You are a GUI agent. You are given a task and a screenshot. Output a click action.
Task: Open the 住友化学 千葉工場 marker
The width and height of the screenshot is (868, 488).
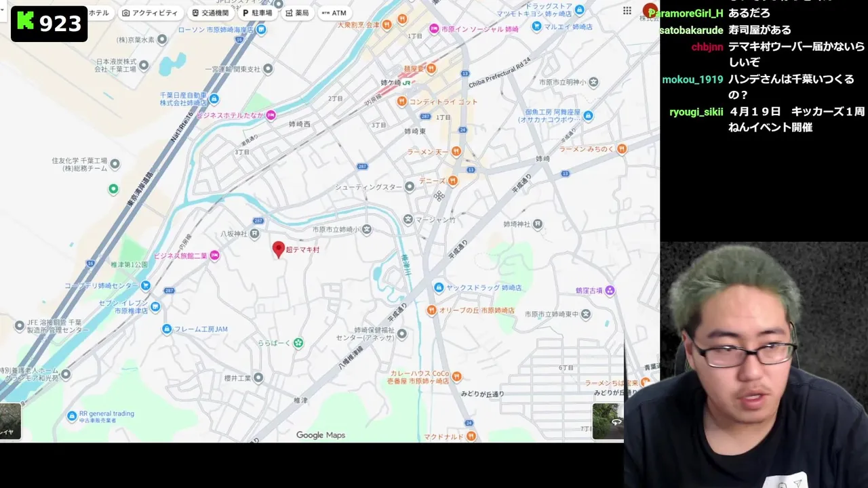click(x=115, y=164)
